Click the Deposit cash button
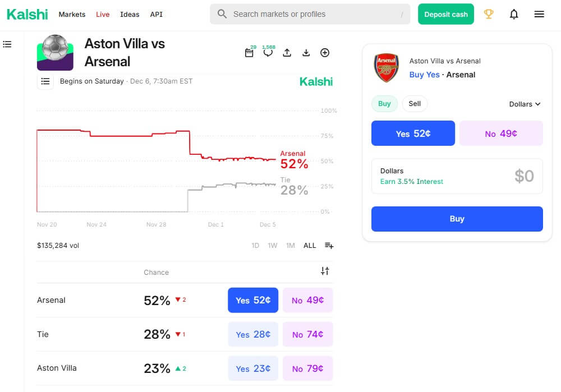The image size is (561, 392). (445, 14)
